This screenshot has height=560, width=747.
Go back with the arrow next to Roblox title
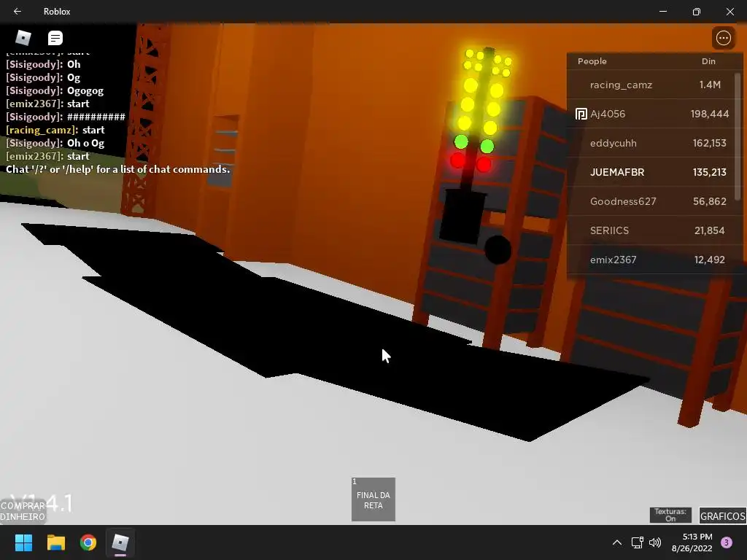[18, 12]
